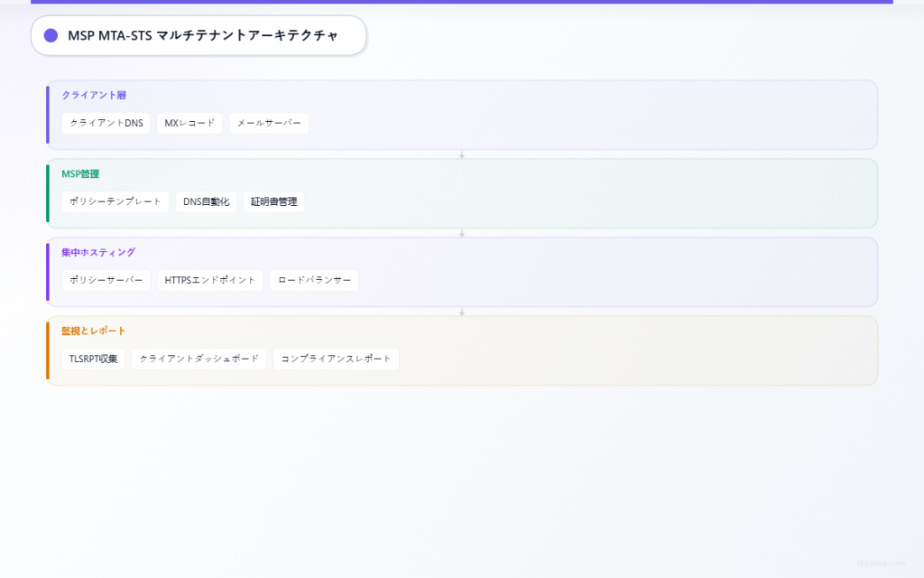Expand the arrow between クライアント層 and MSP管理
924x578 pixels.
[x=462, y=154]
